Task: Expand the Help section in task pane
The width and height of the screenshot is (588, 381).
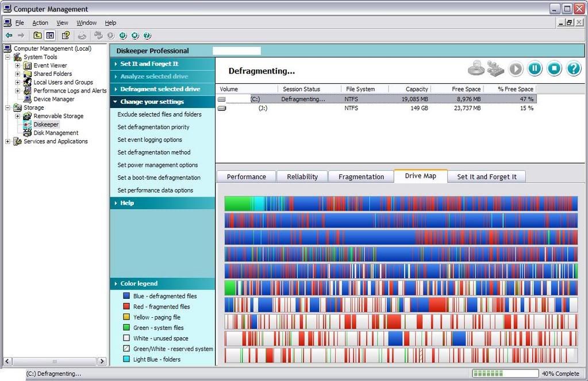Action: tap(162, 203)
